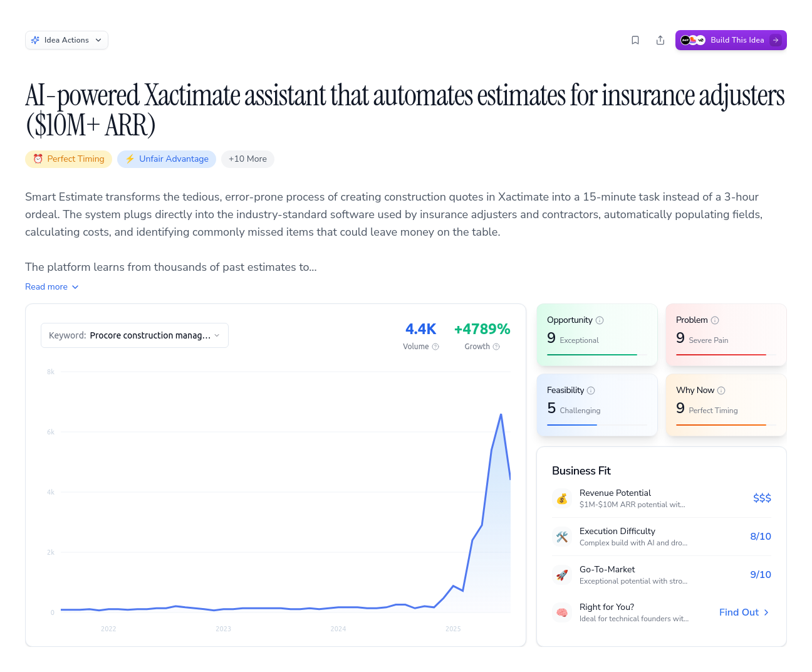Click the sparkle icon in Idea Actions

click(x=36, y=40)
